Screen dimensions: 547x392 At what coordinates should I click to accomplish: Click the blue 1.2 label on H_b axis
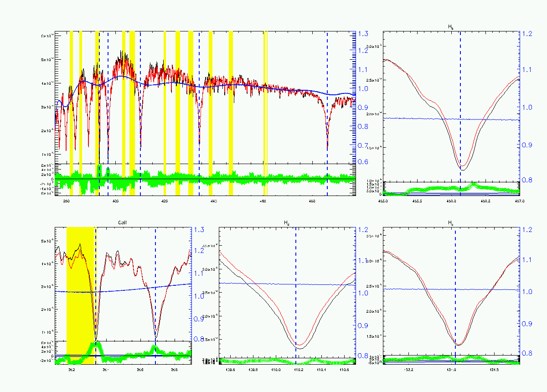coord(527,34)
